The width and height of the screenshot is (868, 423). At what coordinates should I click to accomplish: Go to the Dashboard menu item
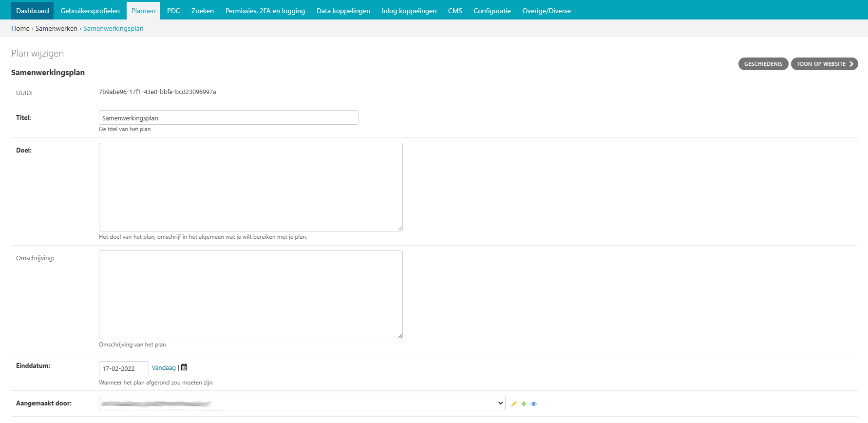(32, 11)
